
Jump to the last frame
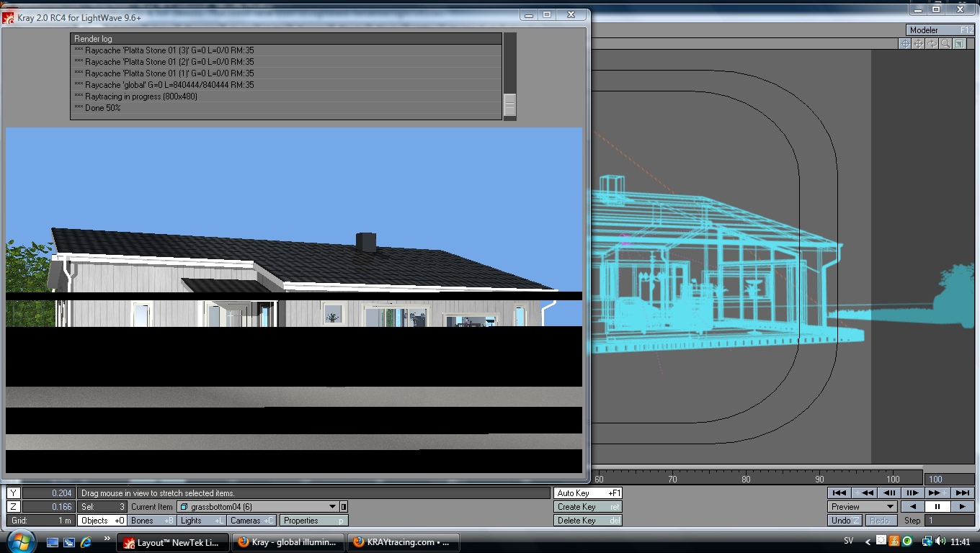pos(962,493)
